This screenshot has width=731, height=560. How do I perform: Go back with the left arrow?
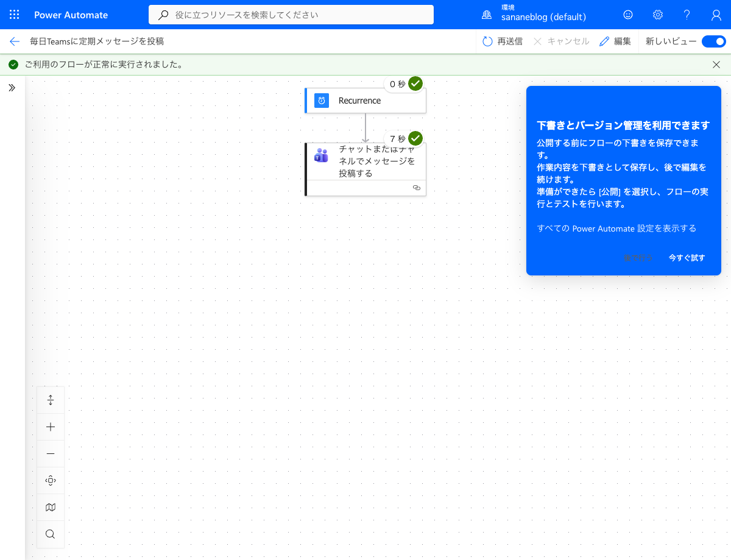15,41
